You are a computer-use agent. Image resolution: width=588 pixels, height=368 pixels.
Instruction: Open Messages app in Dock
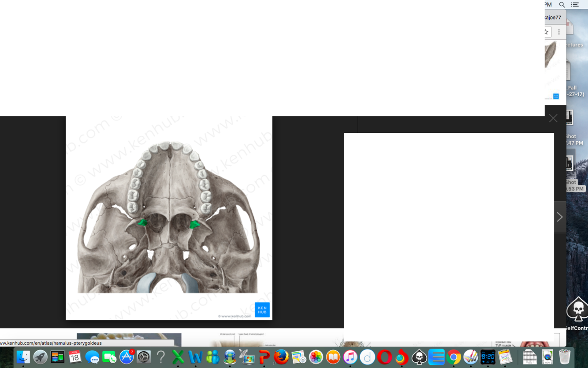pyautogui.click(x=92, y=357)
